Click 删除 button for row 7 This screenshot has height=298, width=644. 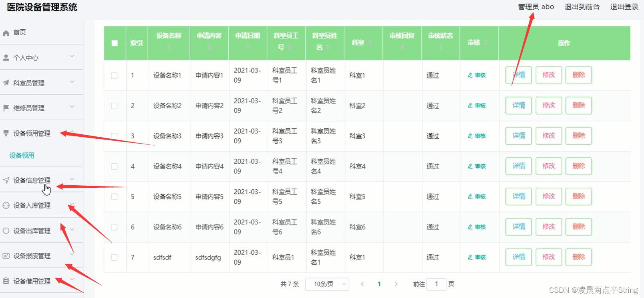pos(579,257)
